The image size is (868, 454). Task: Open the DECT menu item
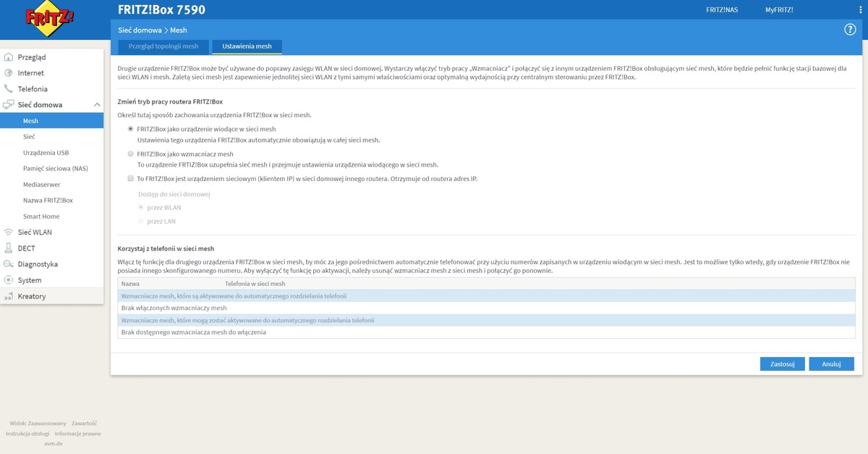[x=27, y=248]
